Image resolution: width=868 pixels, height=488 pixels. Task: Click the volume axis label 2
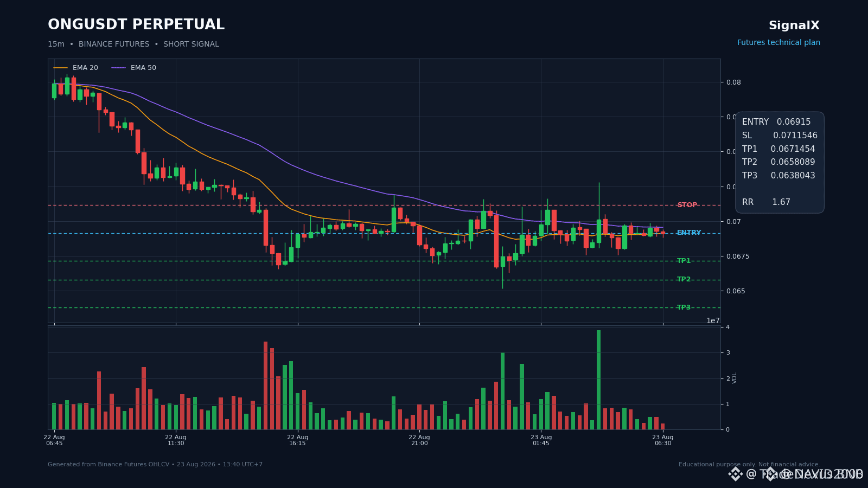(x=728, y=378)
